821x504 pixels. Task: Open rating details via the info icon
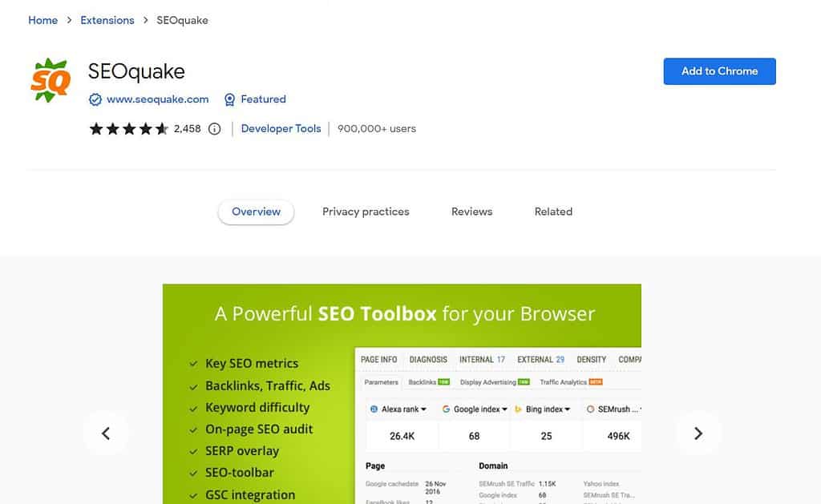click(214, 128)
